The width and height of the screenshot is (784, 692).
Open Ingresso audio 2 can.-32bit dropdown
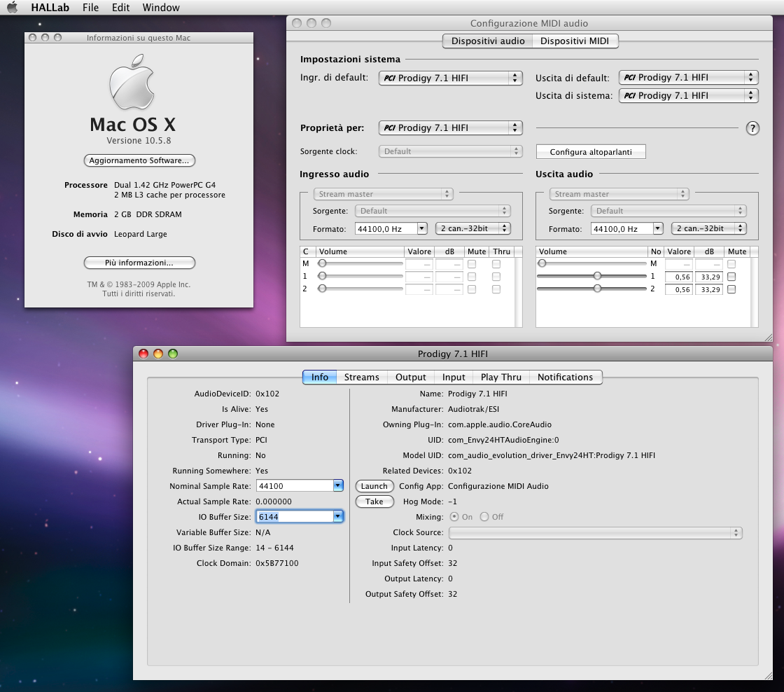pos(473,228)
